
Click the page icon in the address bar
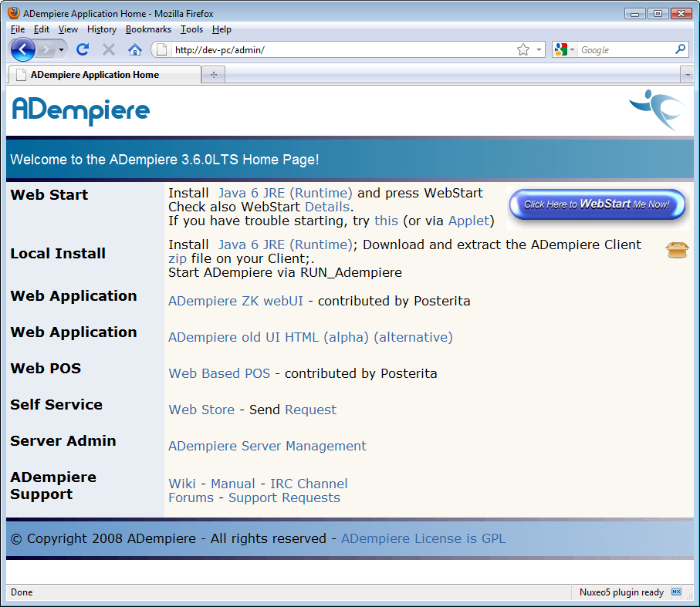[162, 49]
